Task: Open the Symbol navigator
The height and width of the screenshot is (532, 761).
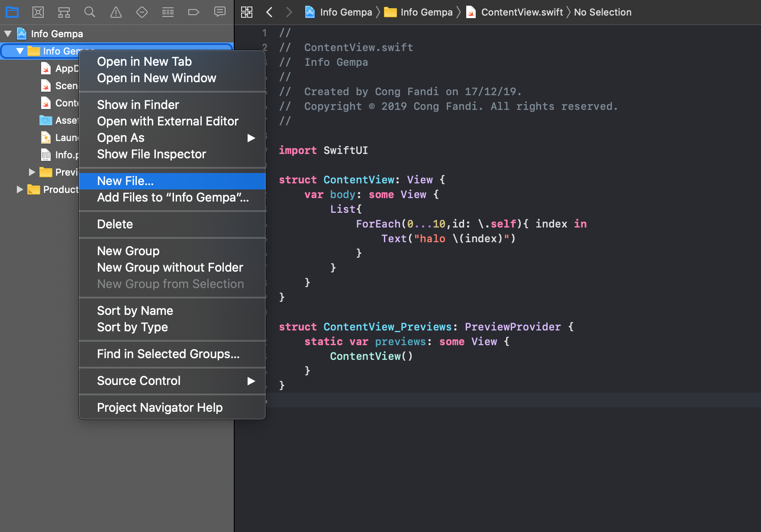Action: click(64, 12)
